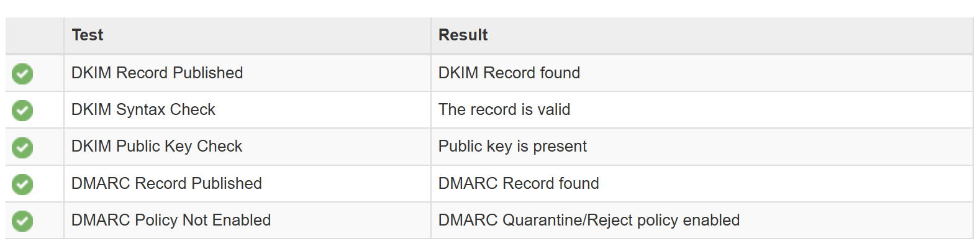The image size is (980, 251).
Task: Click the DKIM Syntax Check test name
Action: (x=143, y=109)
